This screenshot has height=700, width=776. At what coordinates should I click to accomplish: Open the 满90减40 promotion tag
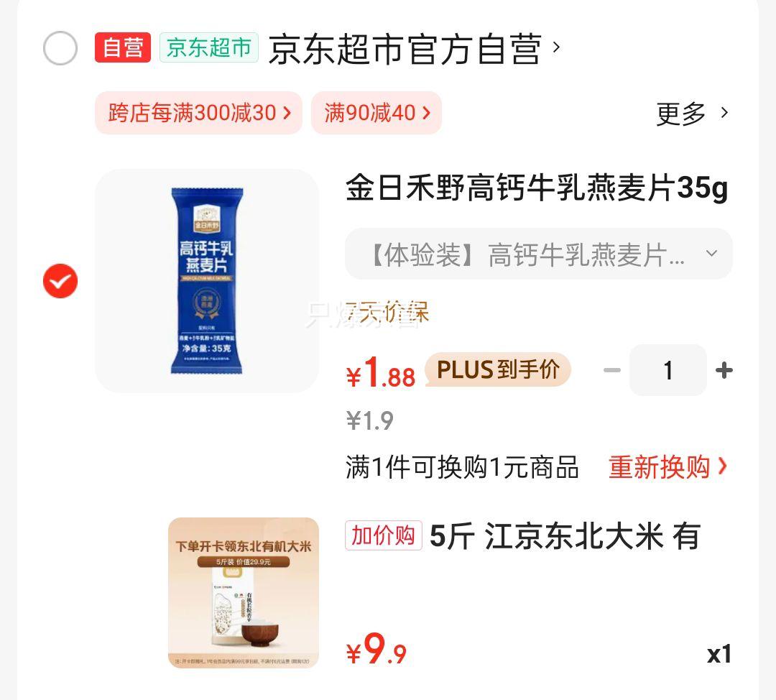click(x=376, y=113)
